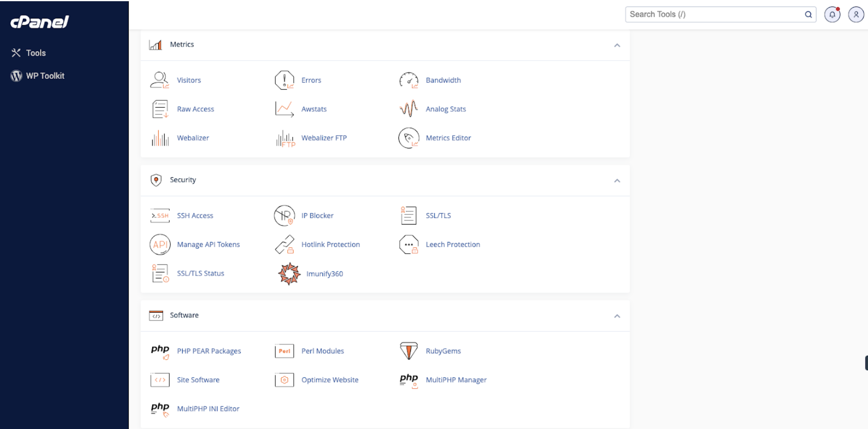The width and height of the screenshot is (868, 429).
Task: Select the Raw Access icon
Action: pos(160,109)
